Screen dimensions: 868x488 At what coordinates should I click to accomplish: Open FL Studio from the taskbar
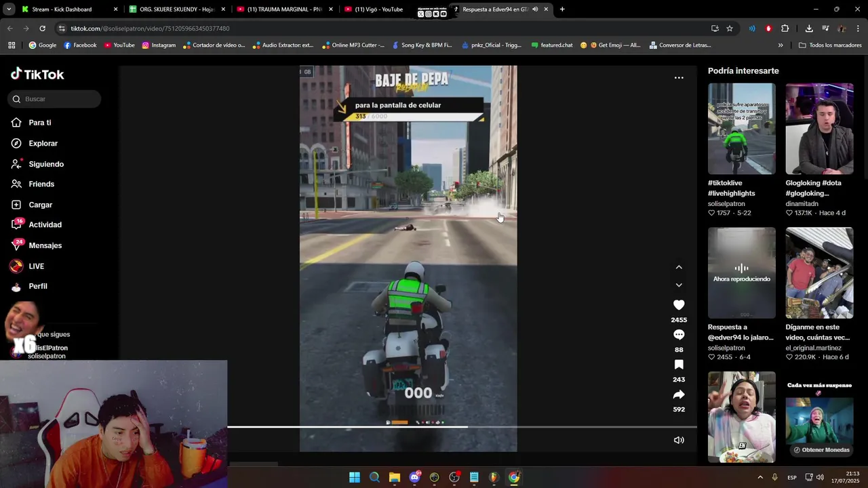tap(494, 477)
